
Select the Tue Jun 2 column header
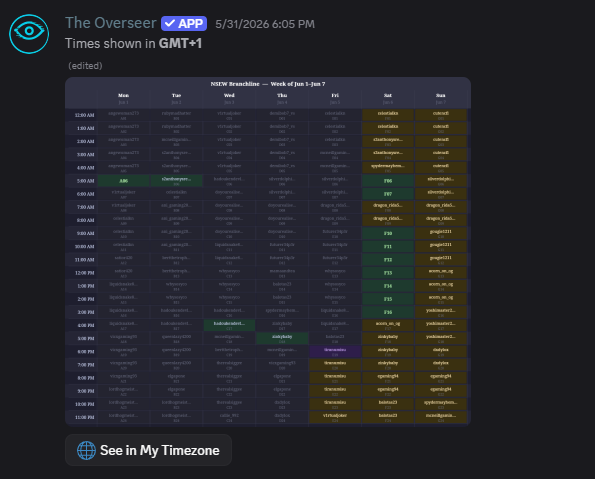coord(176,99)
